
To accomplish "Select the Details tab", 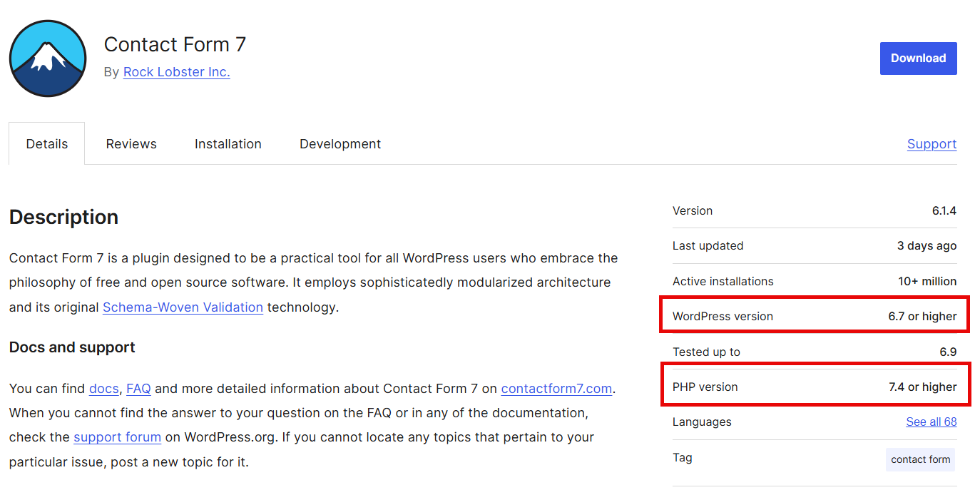I will coord(47,144).
